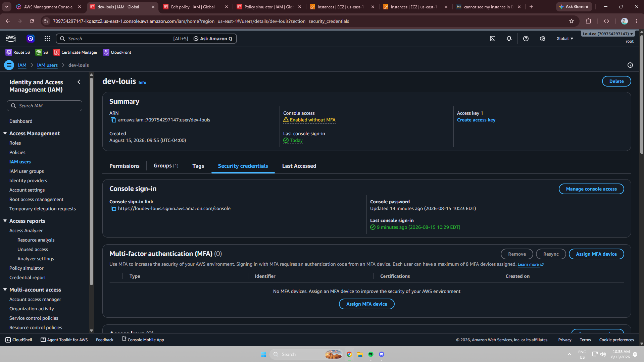Click the Delete user button
Screen dimensions: 644x362
click(616, 81)
